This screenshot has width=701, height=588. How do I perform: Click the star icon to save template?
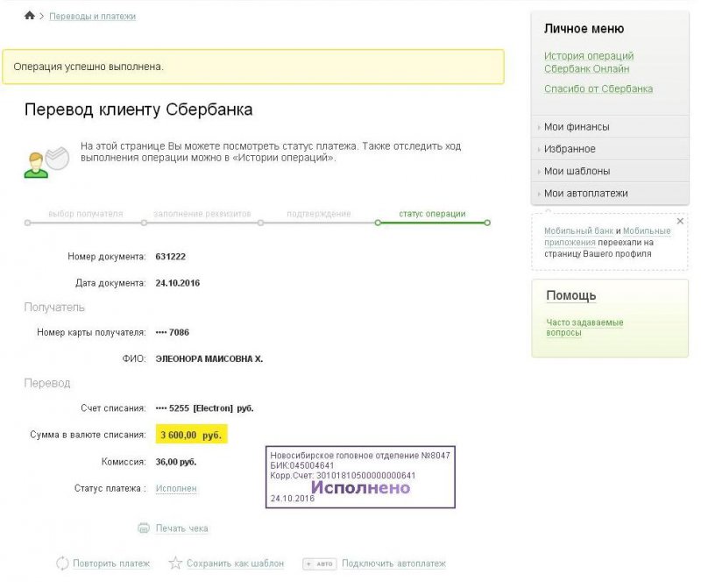pos(175,563)
